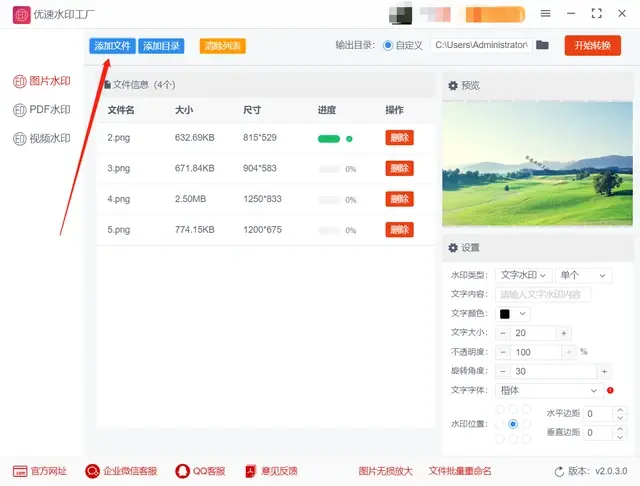The width and height of the screenshot is (640, 486).
Task: Open QQ客服 customer service
Action: coord(200,471)
